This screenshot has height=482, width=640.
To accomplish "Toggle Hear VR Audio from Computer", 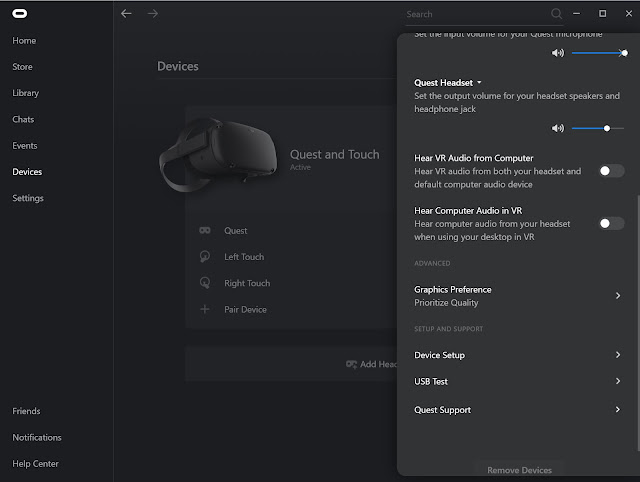I will pyautogui.click(x=611, y=171).
